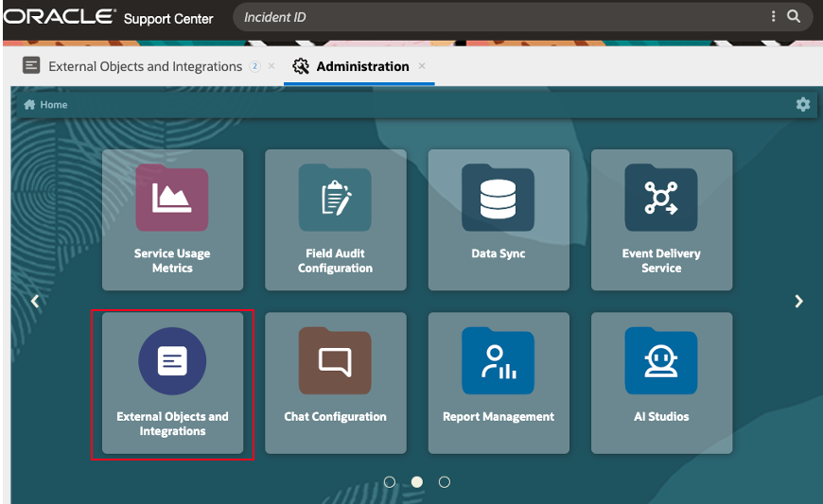Open the search bar three-dot options menu
This screenshot has height=504, width=823.
coord(773,16)
